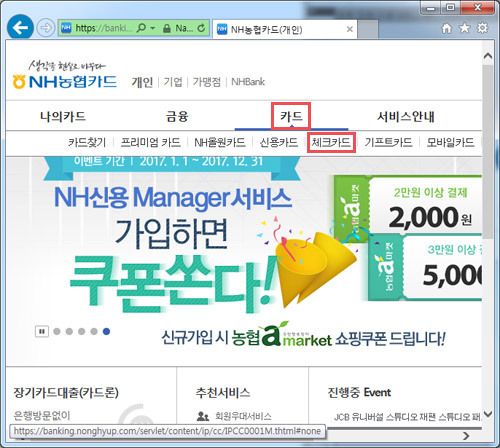This screenshot has width=500, height=448.
Task: Minimize the browser window
Action: tap(431, 8)
